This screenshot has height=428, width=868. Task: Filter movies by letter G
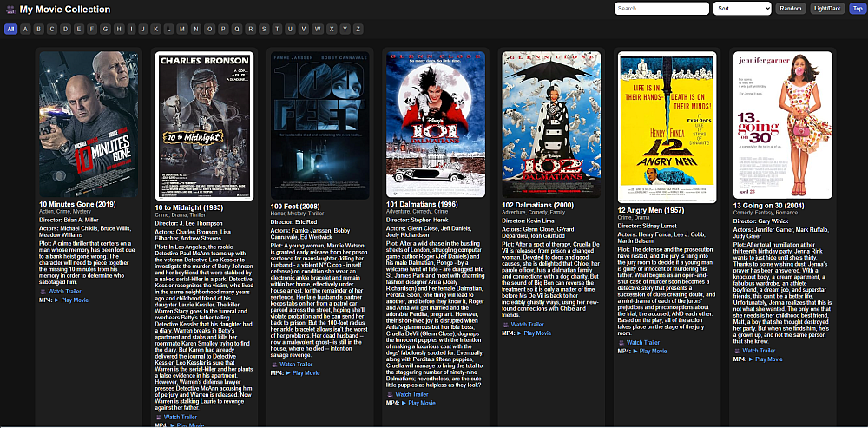click(105, 30)
